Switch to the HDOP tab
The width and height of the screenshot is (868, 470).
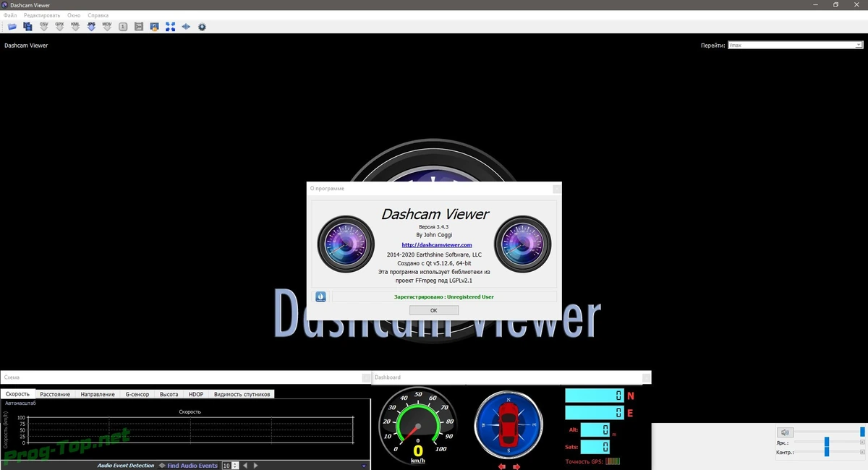[x=196, y=394]
